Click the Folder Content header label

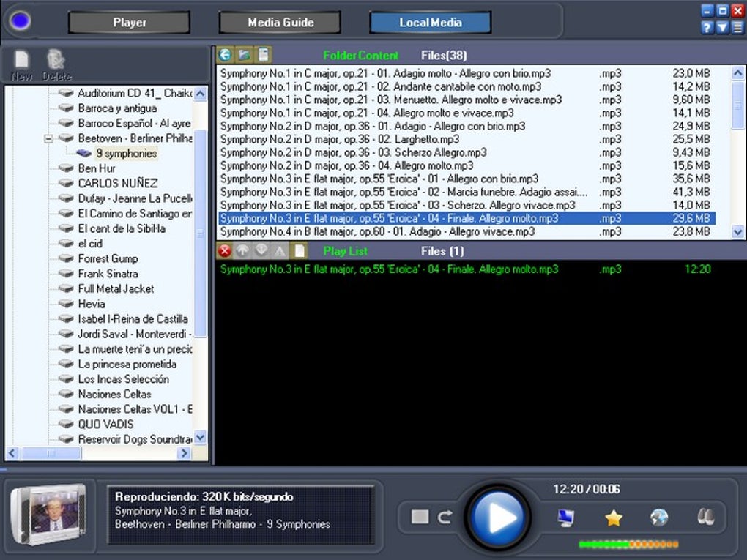pyautogui.click(x=360, y=55)
